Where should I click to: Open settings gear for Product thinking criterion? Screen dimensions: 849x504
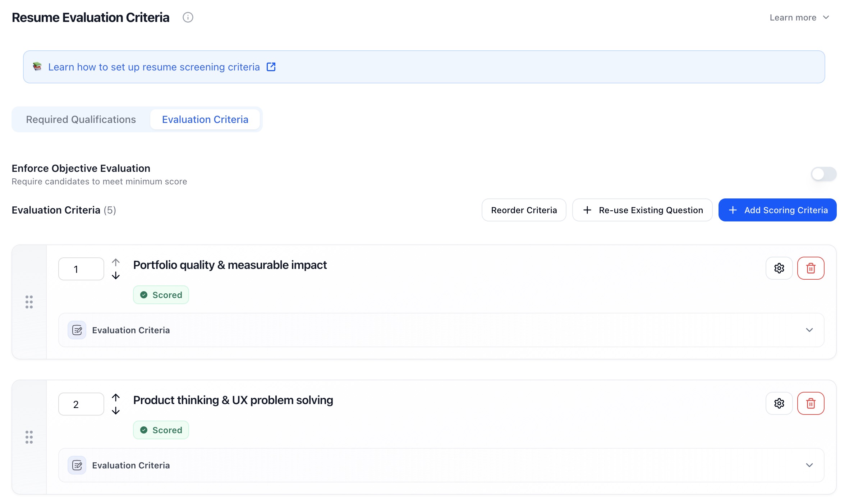[779, 403]
